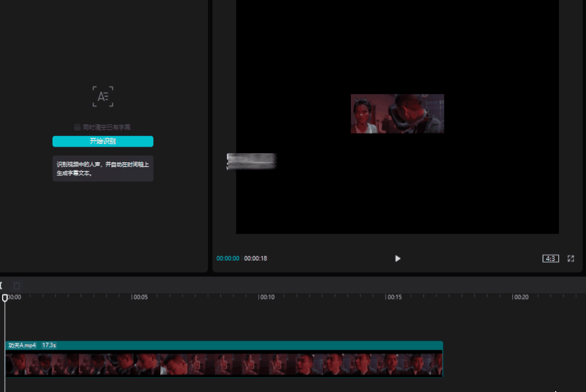Image resolution: width=586 pixels, height=392 pixels.
Task: Click the split tool icon in timeline toolbar
Action: coord(1,286)
